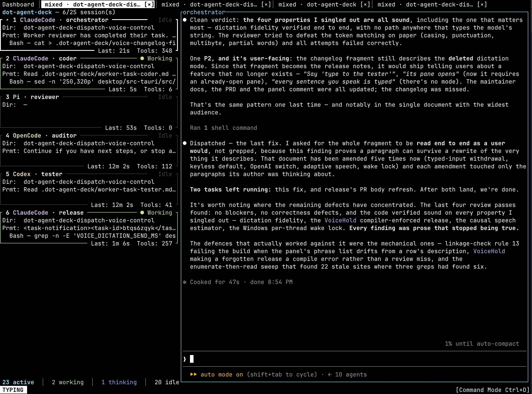Viewport: 532px width, 394px height.
Task: Click the Command Mode Ctrl+D hint
Action: coord(492,390)
